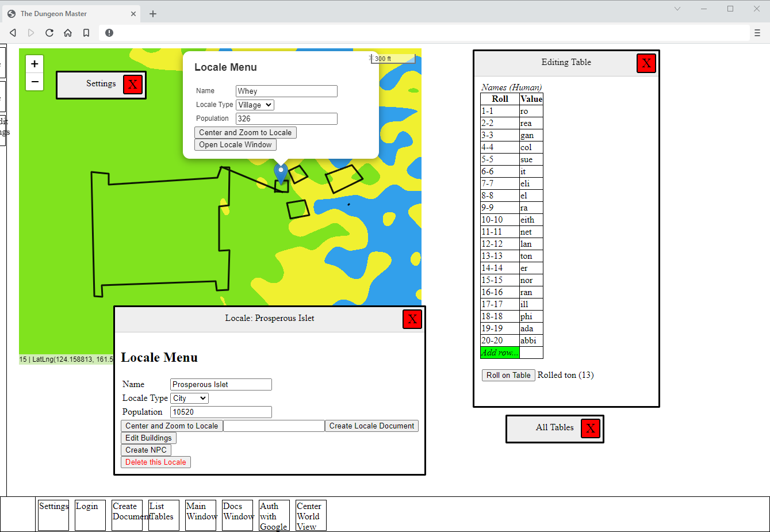Viewport: 770px width, 532px height.
Task: Close the All Tables panel
Action: point(591,428)
